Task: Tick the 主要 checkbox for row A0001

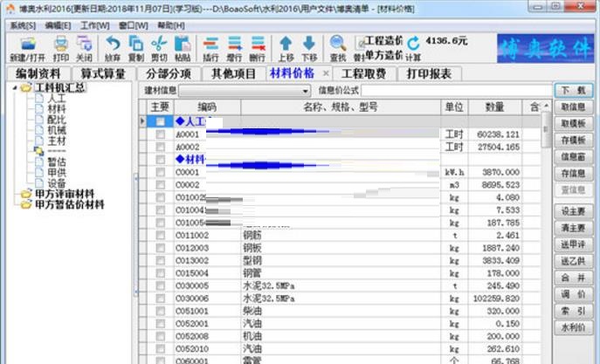Action: (160, 135)
